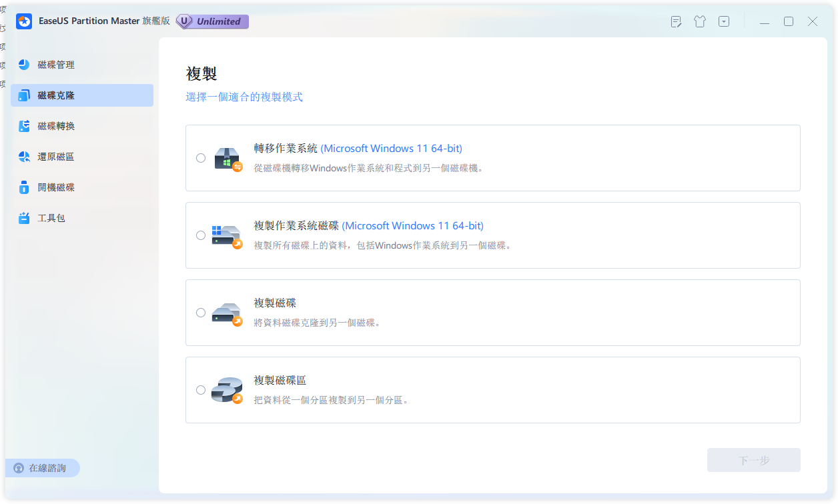The height and width of the screenshot is (504, 838).
Task: Click the EaseUS Partition Master logo icon
Action: point(23,21)
